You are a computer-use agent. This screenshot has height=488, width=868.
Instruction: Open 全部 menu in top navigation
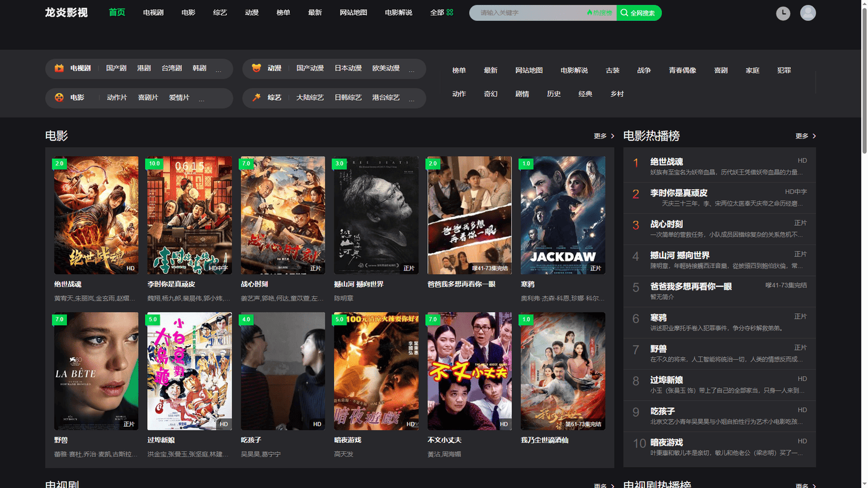[x=442, y=13]
